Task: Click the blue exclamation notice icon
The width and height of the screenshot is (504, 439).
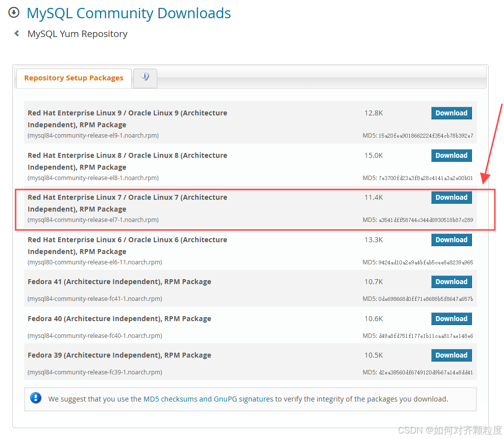Action: point(36,398)
